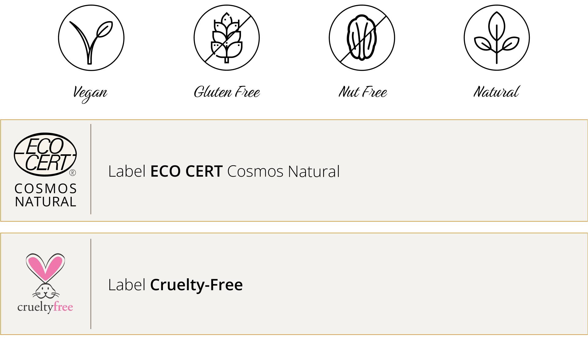
Task: Click the bold Cruelty-Free text
Action: pos(196,285)
